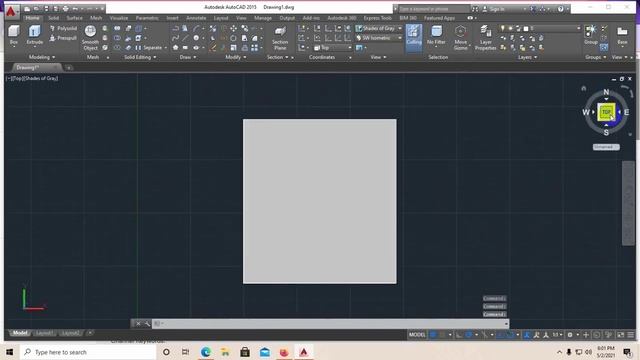Choose the Presspull tool

63,38
